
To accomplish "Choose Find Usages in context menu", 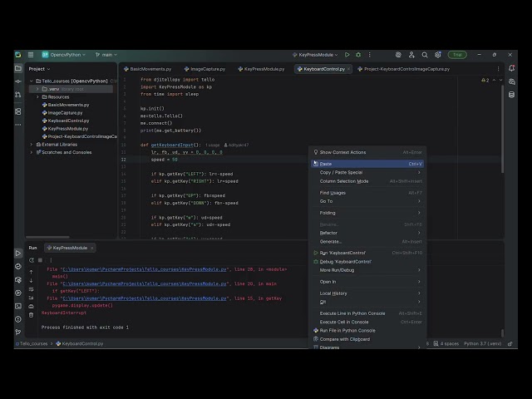I will (x=367, y=193).
